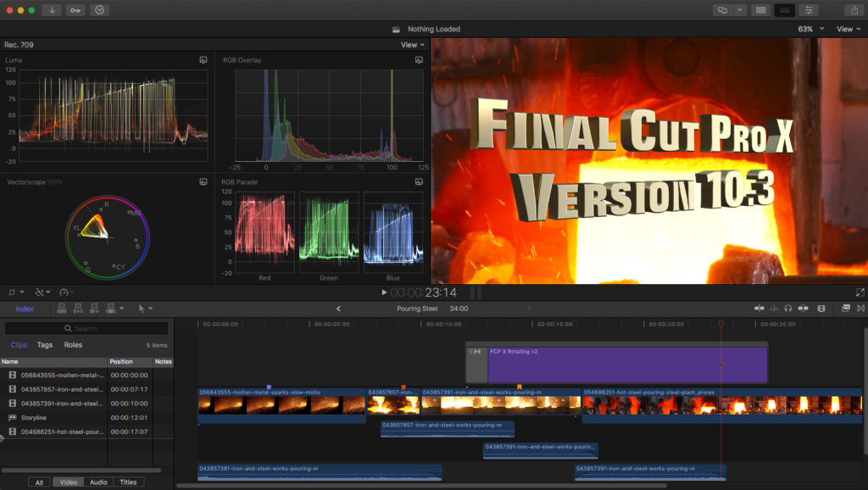
Task: Show the Background Tasks checkmark icon
Action: coord(100,10)
